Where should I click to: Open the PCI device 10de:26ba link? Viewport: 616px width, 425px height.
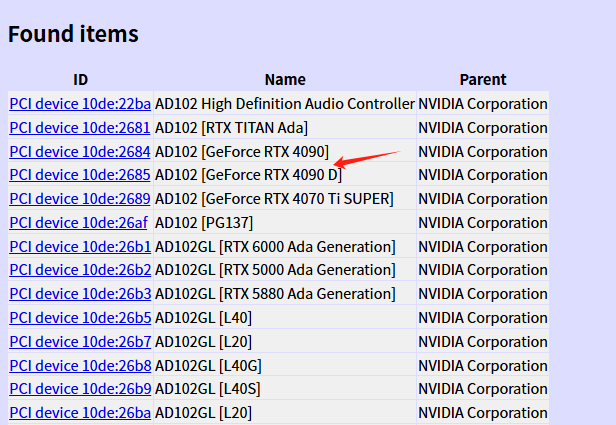pyautogui.click(x=80, y=413)
